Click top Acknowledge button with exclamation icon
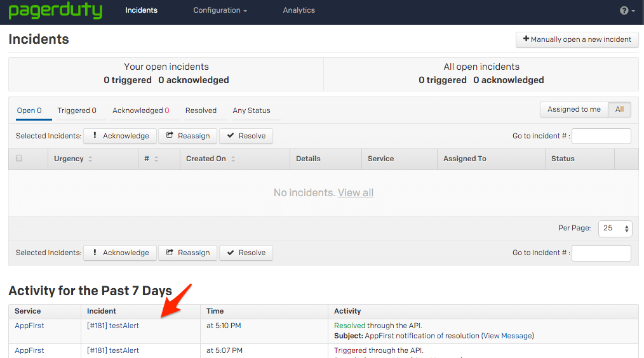 [x=119, y=136]
